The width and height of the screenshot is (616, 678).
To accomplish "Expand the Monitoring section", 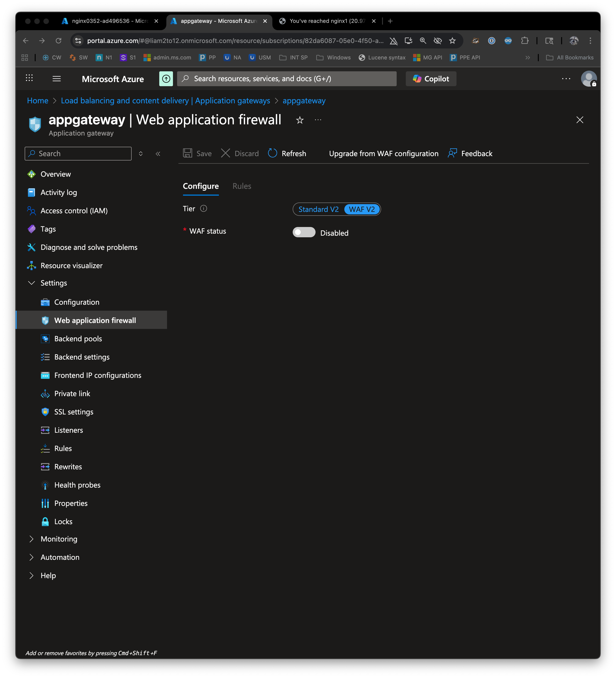I will tap(32, 539).
